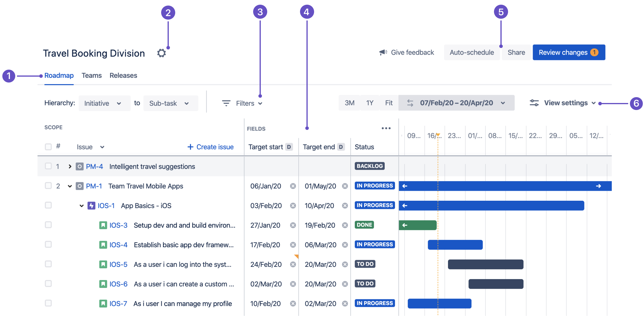Screen dimensions: 644x316
Task: Open the Fields three-dot menu
Action: tap(386, 128)
